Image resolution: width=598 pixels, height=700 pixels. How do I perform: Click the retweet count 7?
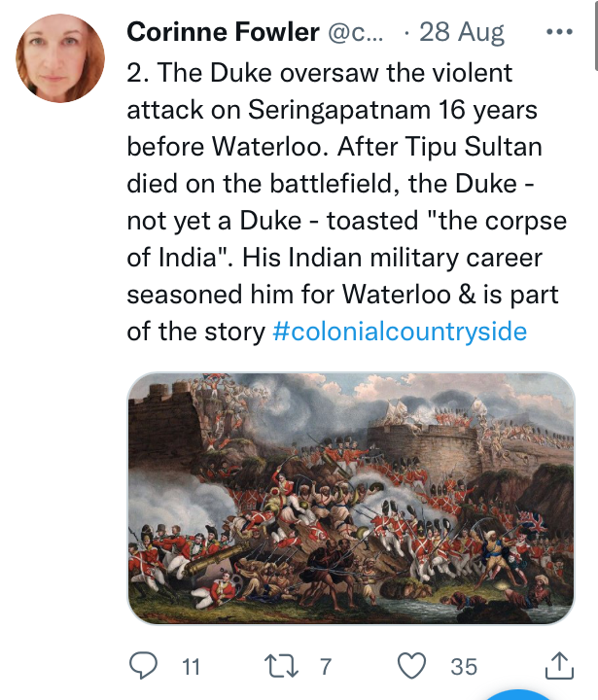[x=326, y=666]
